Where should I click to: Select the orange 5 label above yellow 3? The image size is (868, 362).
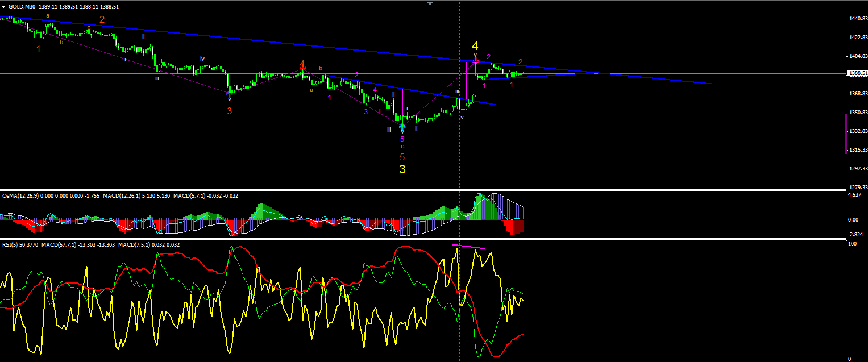tap(402, 157)
